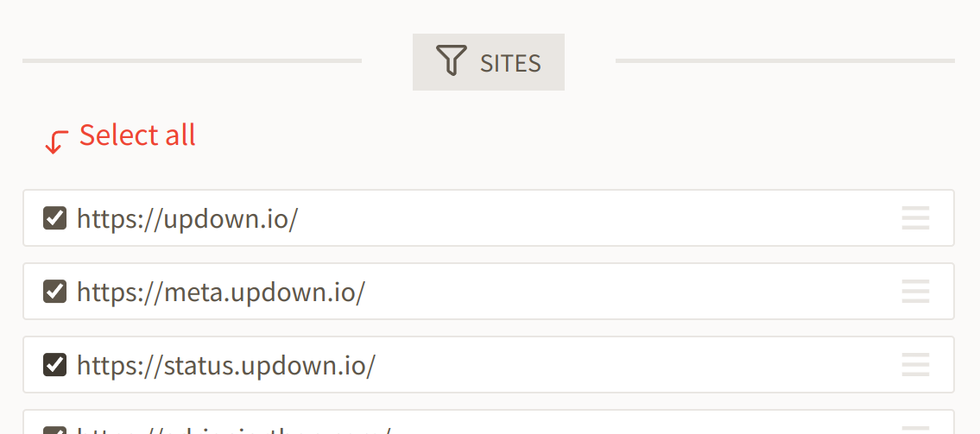Open the SITES filter button
Screen dimensions: 980x434
[489, 62]
